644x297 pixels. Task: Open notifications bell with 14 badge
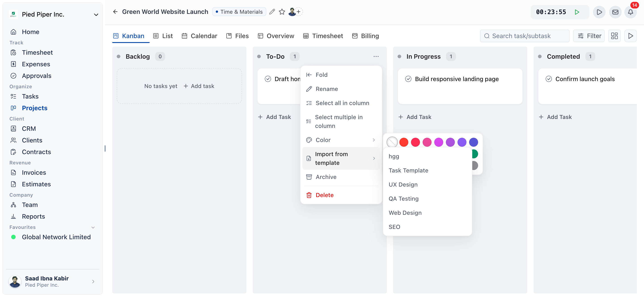(630, 12)
